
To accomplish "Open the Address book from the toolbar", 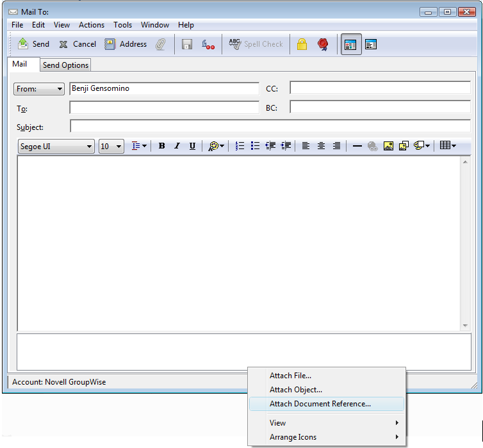I will [x=126, y=44].
